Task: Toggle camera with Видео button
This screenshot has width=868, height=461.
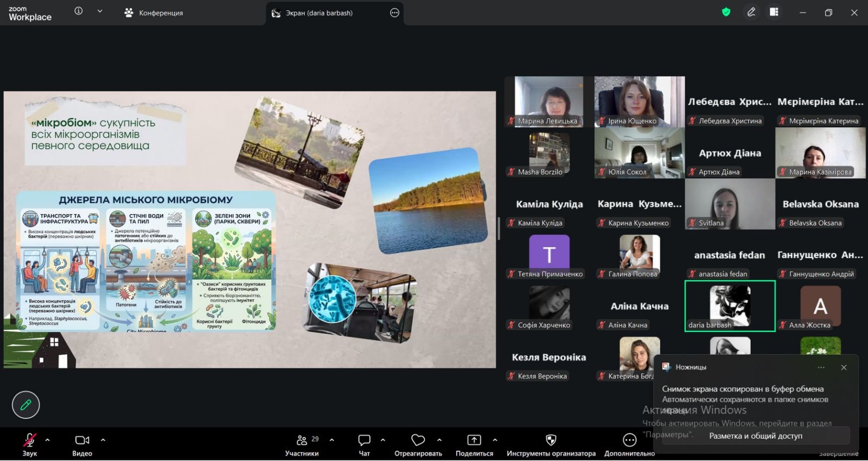Action: (x=82, y=440)
